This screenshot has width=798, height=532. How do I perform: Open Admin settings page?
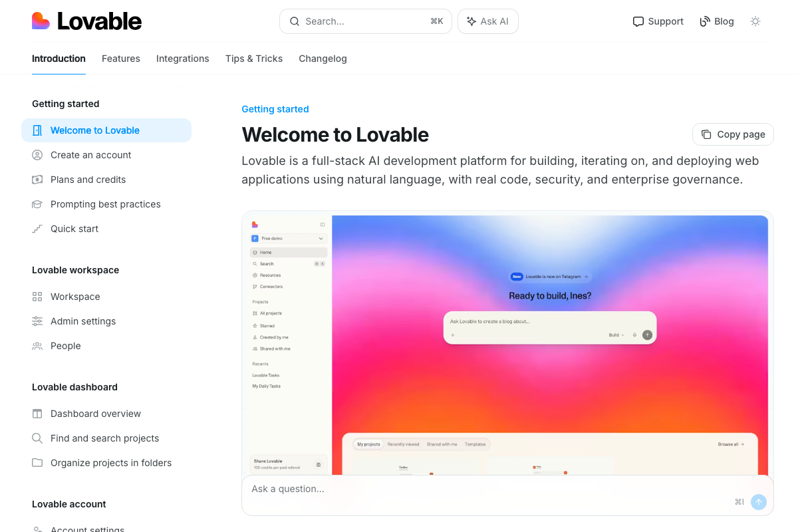106,321
